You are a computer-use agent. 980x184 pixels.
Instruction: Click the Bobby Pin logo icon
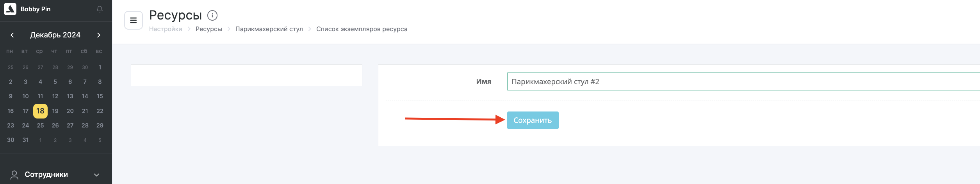coord(10,9)
